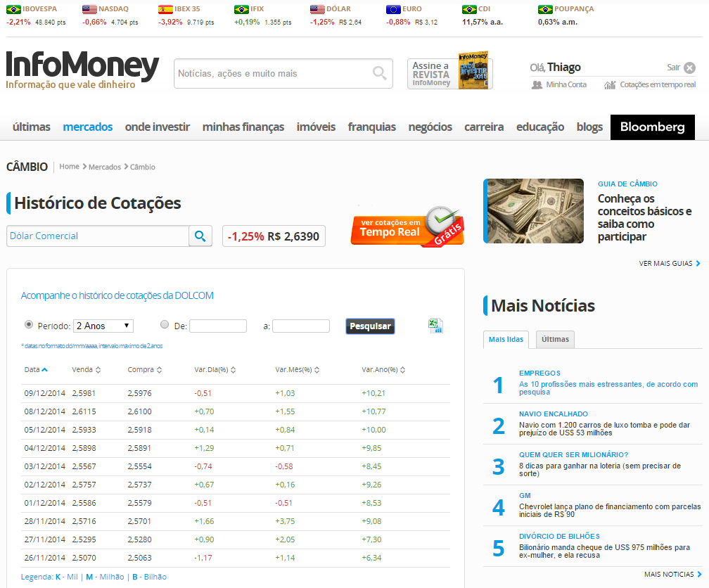This screenshot has width=709, height=588.
Task: Click the blue magnifier beside Dólar Comercial
Action: pyautogui.click(x=200, y=236)
